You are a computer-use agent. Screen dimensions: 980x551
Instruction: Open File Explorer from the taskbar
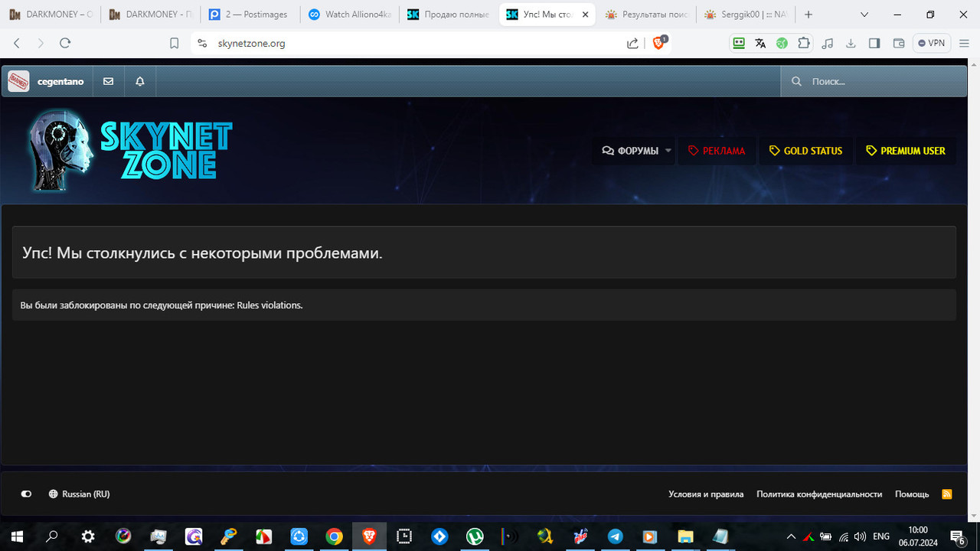[685, 536]
